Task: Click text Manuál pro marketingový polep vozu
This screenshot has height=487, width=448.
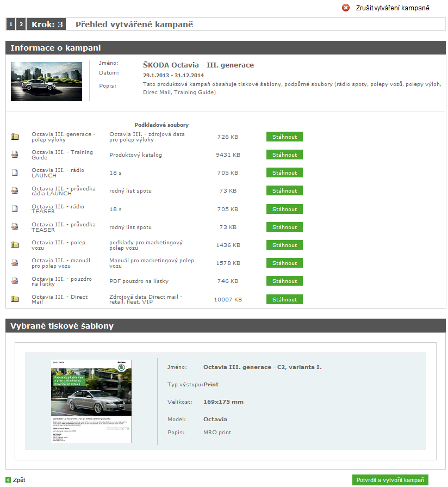Action: click(152, 263)
